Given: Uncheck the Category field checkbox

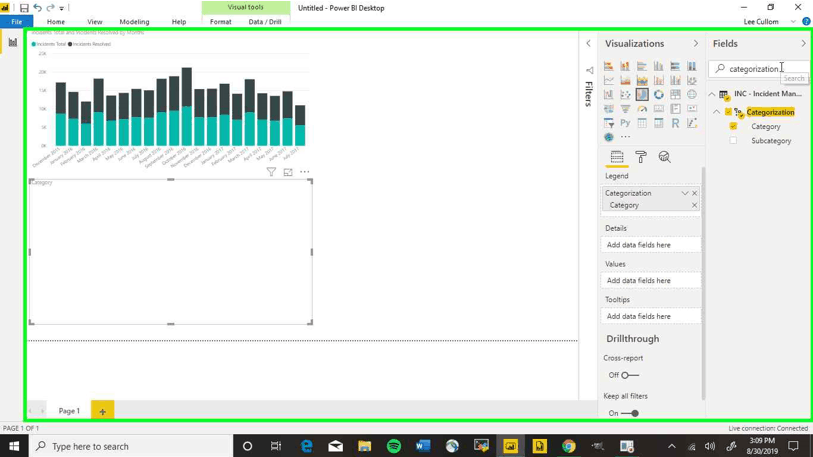Looking at the screenshot, I should pyautogui.click(x=733, y=126).
